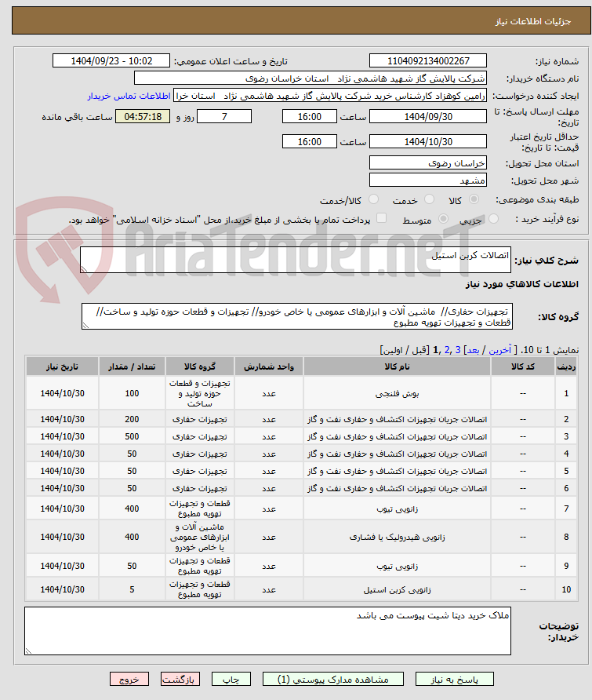Click the delivery city مشهد field

click(428, 180)
